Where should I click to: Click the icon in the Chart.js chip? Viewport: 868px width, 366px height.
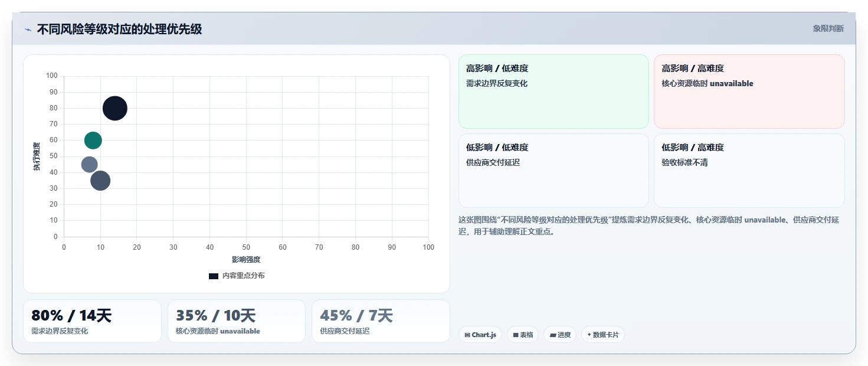pyautogui.click(x=467, y=335)
